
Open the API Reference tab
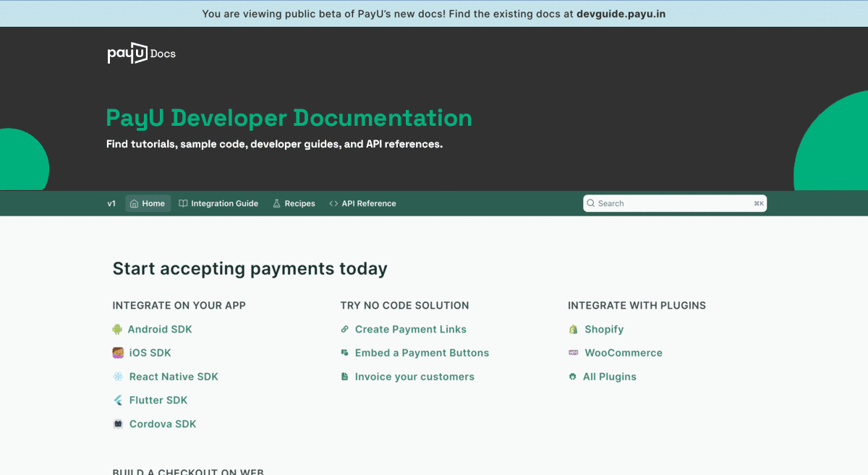(362, 204)
